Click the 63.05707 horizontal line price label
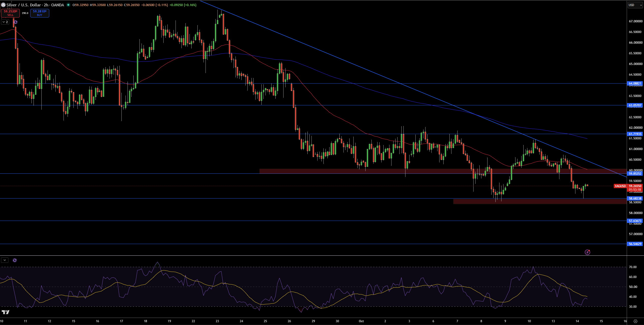 click(x=635, y=105)
